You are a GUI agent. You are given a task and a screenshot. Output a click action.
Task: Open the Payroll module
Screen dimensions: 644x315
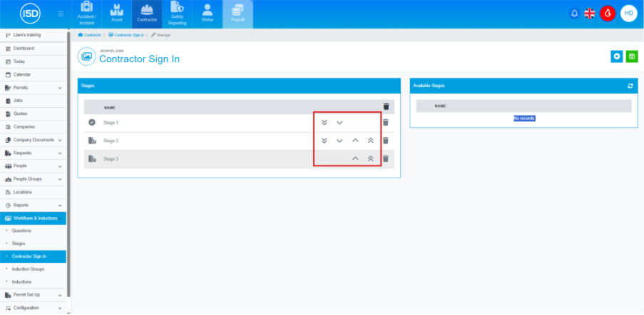coord(237,14)
